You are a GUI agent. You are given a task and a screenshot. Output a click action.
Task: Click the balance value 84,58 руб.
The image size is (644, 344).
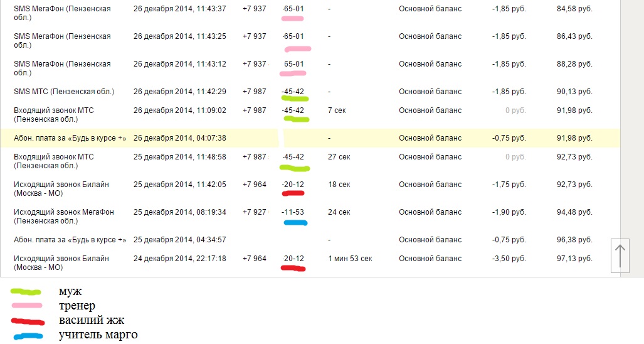click(574, 9)
